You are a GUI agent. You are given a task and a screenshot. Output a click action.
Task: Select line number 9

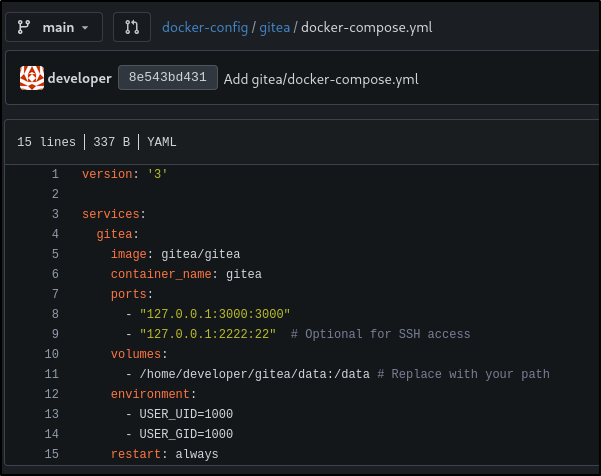coord(55,334)
